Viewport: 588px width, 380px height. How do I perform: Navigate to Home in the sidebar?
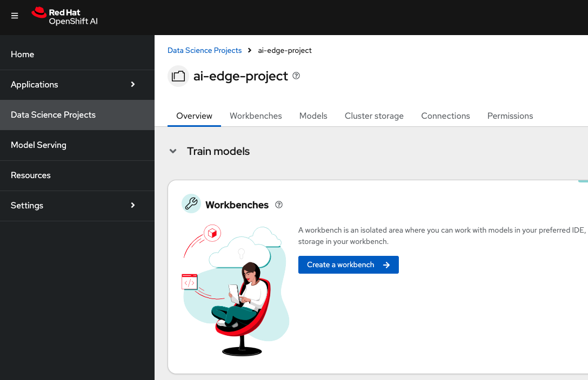tap(23, 55)
